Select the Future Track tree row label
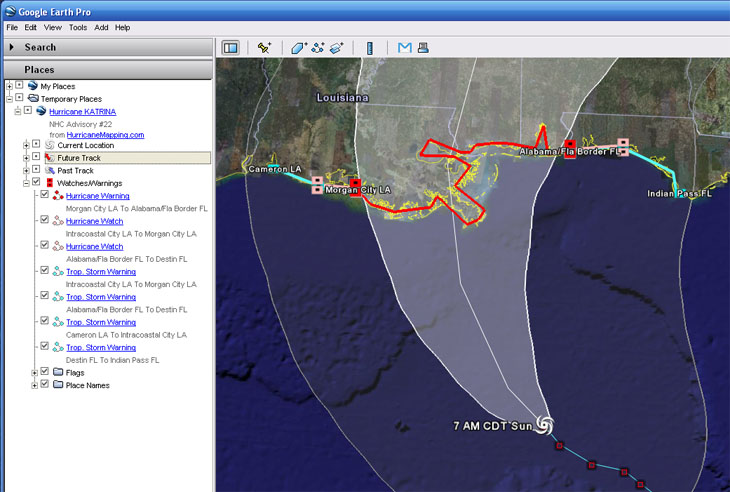730x492 pixels. [79, 158]
